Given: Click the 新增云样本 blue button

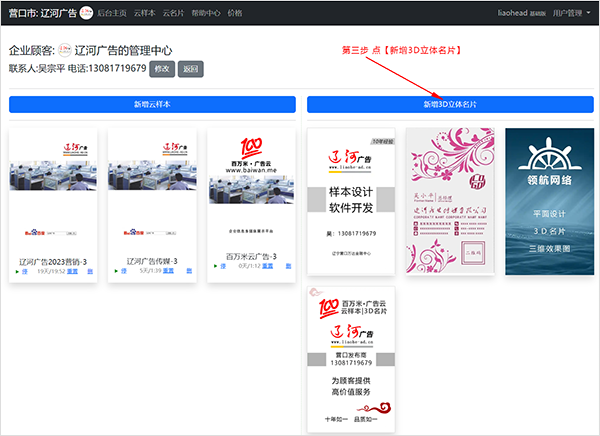Looking at the screenshot, I should (x=152, y=104).
